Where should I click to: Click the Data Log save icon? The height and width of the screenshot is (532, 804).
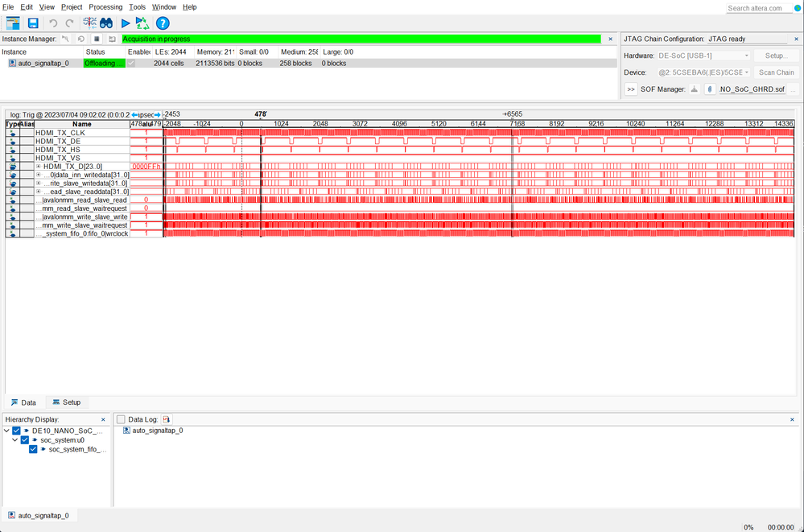point(167,419)
